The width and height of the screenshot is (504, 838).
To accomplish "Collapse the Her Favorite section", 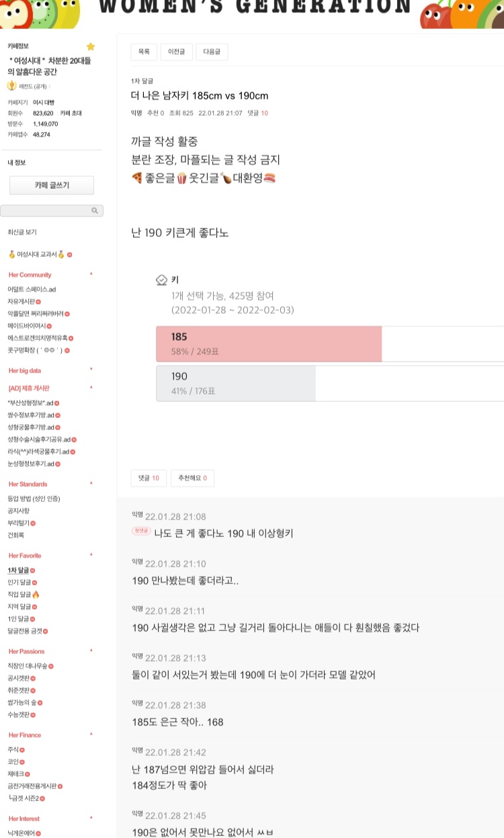I will point(91,555).
